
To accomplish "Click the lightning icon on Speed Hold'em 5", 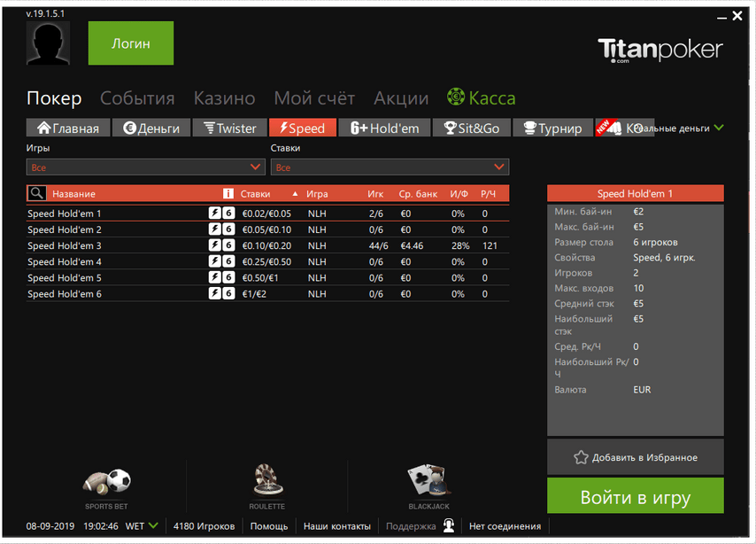I will point(214,277).
